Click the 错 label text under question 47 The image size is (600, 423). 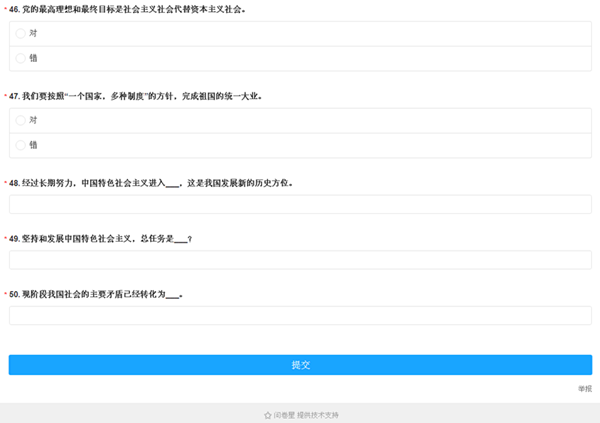point(34,145)
